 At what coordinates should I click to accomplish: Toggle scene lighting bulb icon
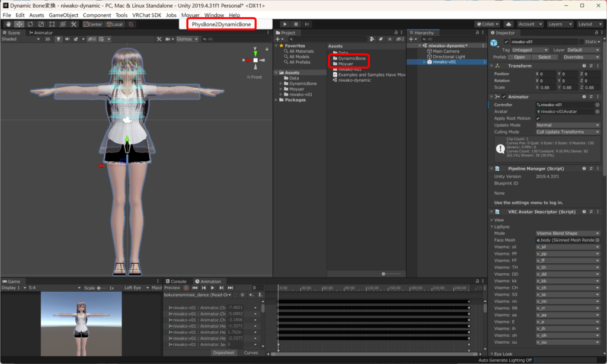tap(59, 39)
